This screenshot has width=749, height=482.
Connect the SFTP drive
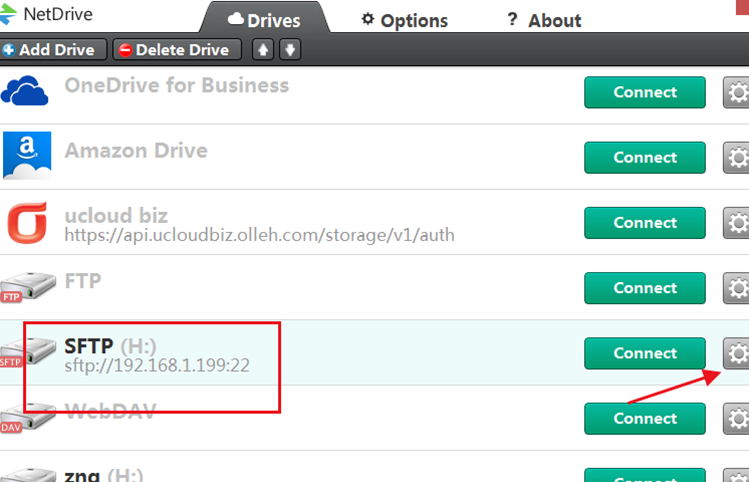tap(644, 353)
